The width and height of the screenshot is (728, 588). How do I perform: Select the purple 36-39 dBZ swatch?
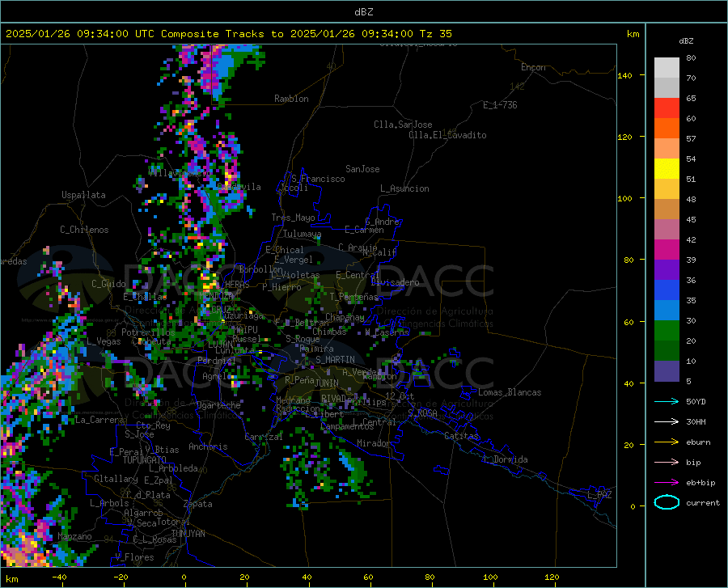[x=667, y=270]
